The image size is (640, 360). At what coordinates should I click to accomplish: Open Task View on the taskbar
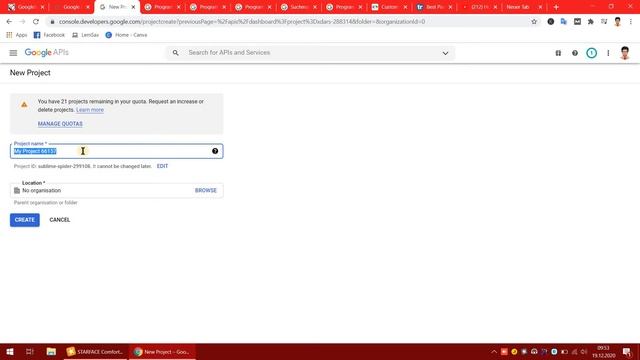(x=29, y=352)
